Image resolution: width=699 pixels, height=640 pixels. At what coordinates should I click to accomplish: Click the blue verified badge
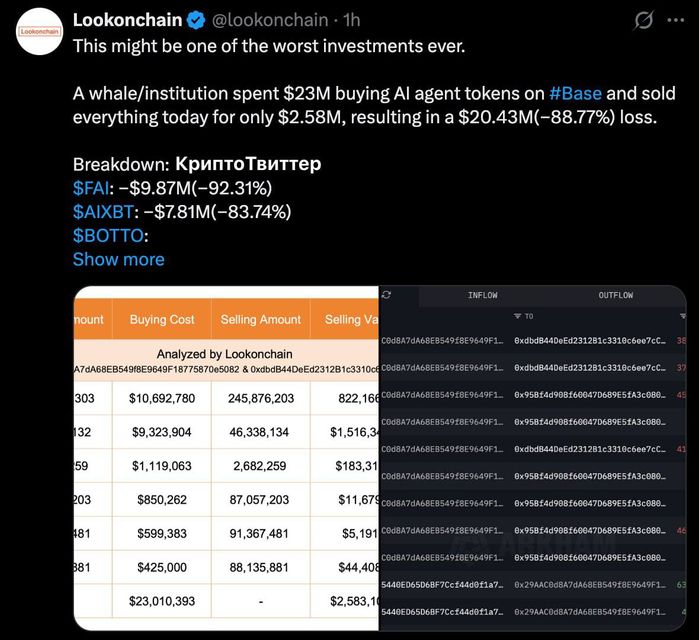click(x=195, y=20)
